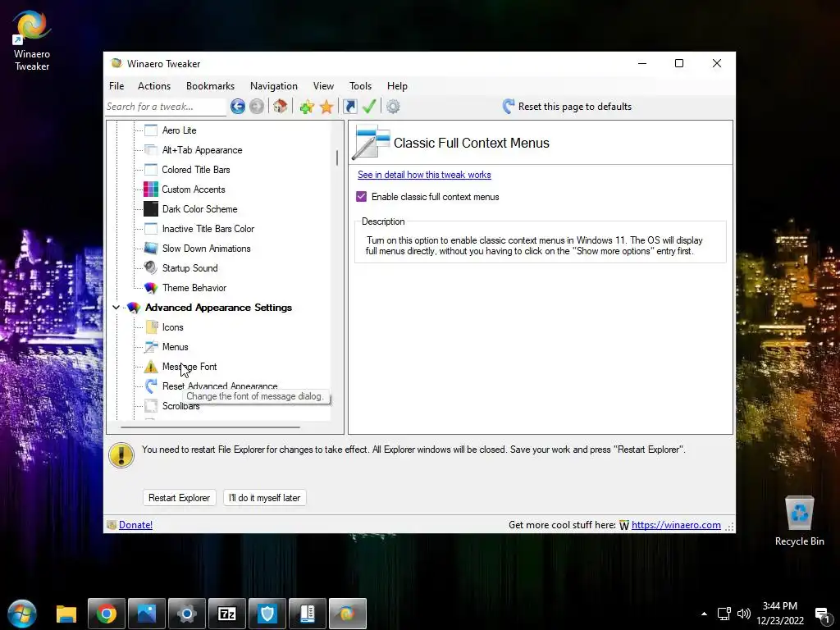Click the Menus item icon

pyautogui.click(x=151, y=347)
